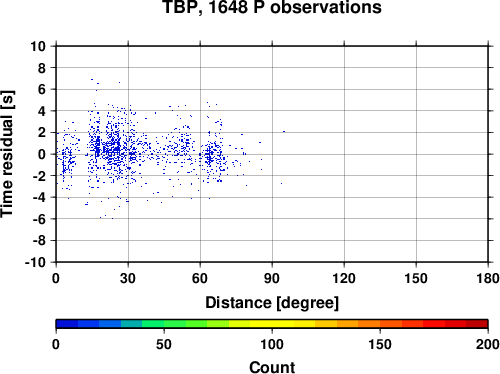Click the "Count" colorbar label
500x374 pixels.
click(272, 367)
